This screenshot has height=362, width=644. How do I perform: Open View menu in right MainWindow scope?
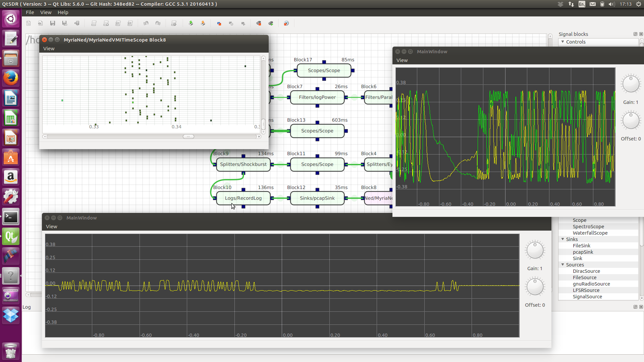click(402, 60)
